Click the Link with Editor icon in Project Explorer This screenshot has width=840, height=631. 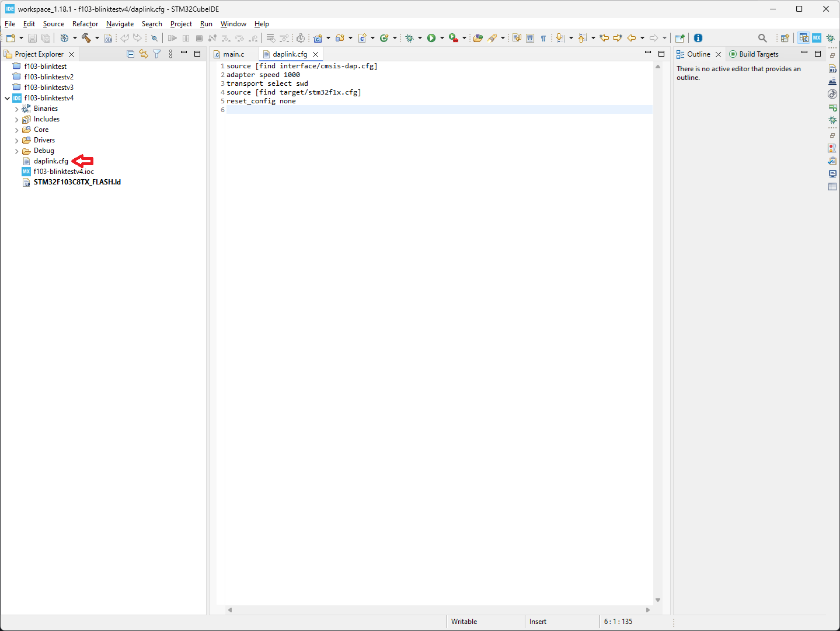click(x=144, y=53)
